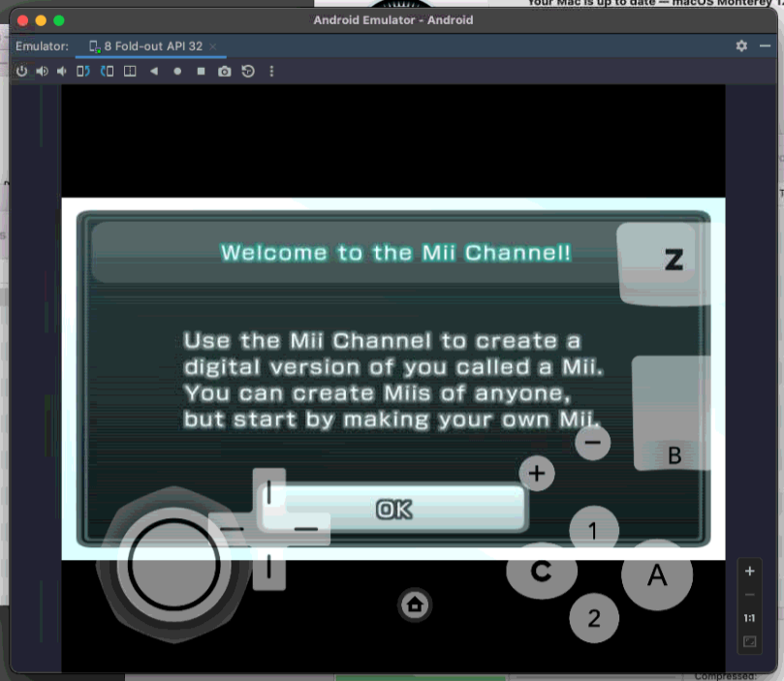Tap the D-pad down direction
Image resolution: width=784 pixels, height=681 pixels.
pos(269,568)
